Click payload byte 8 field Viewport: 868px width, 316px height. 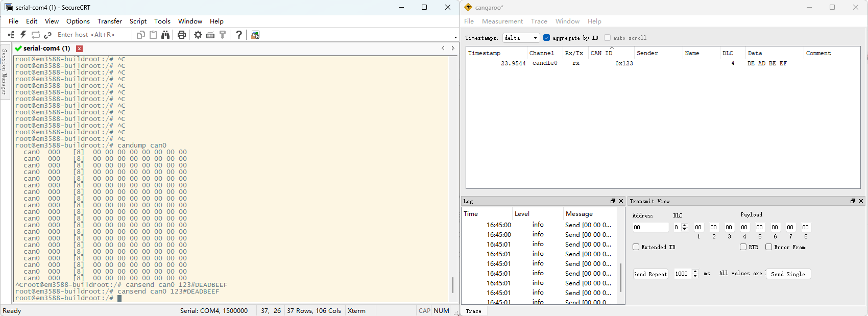click(x=806, y=227)
